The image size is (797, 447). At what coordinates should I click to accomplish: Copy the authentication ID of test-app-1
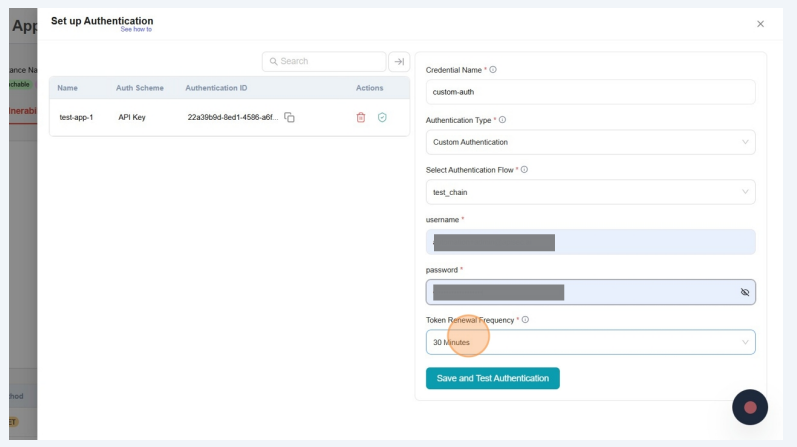click(x=290, y=117)
